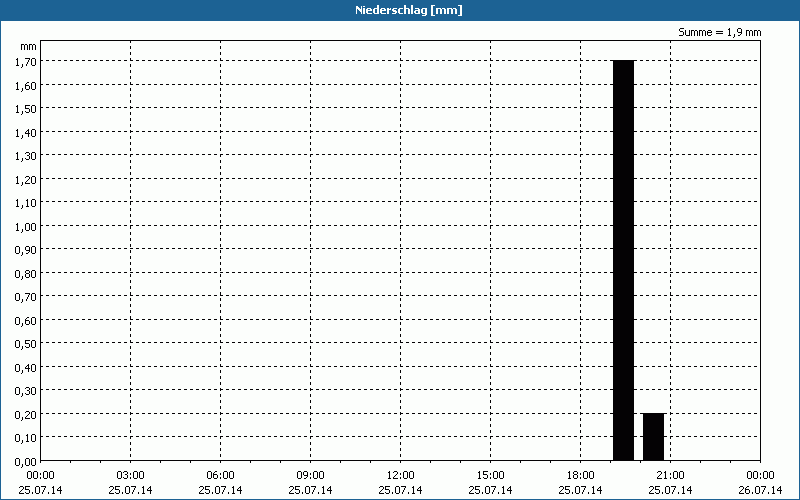Click the 1,50 y-axis value
The image size is (800, 500).
(26, 109)
